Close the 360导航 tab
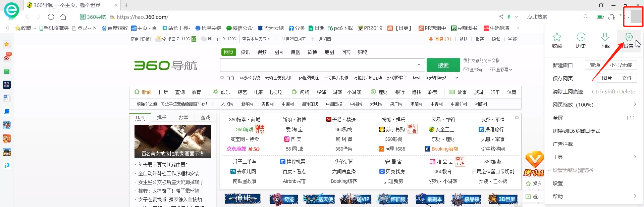 pyautogui.click(x=116, y=5)
